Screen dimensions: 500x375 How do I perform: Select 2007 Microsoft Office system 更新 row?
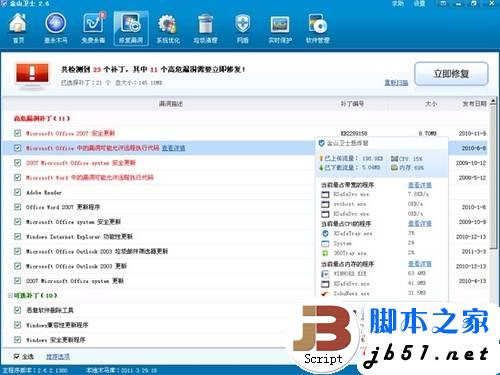(x=75, y=281)
